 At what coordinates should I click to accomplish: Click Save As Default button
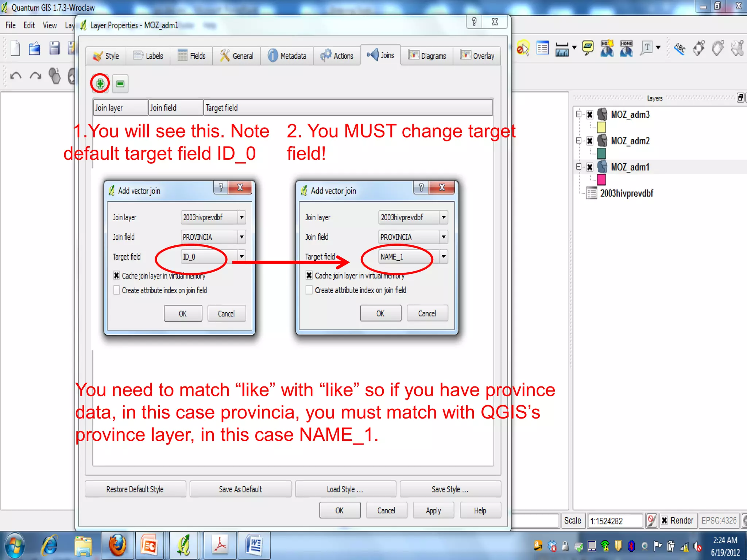pos(240,489)
